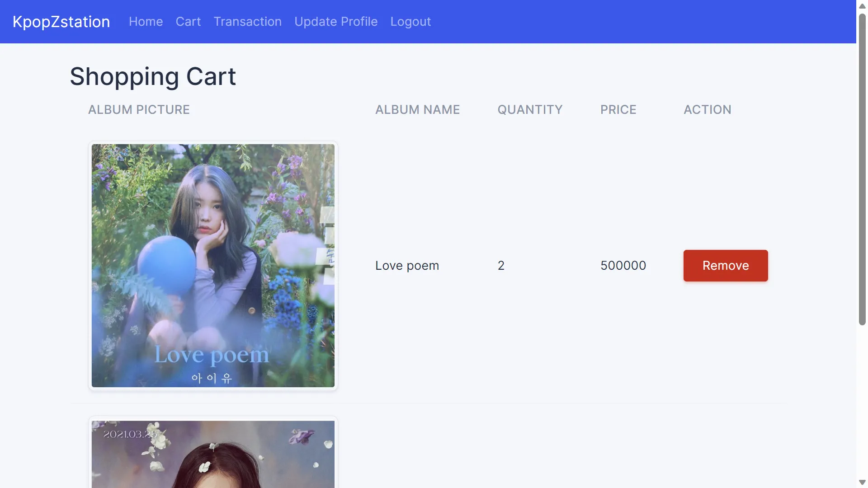Click the KpopZstation brand logo
This screenshot has height=488, width=868.
coord(61,22)
